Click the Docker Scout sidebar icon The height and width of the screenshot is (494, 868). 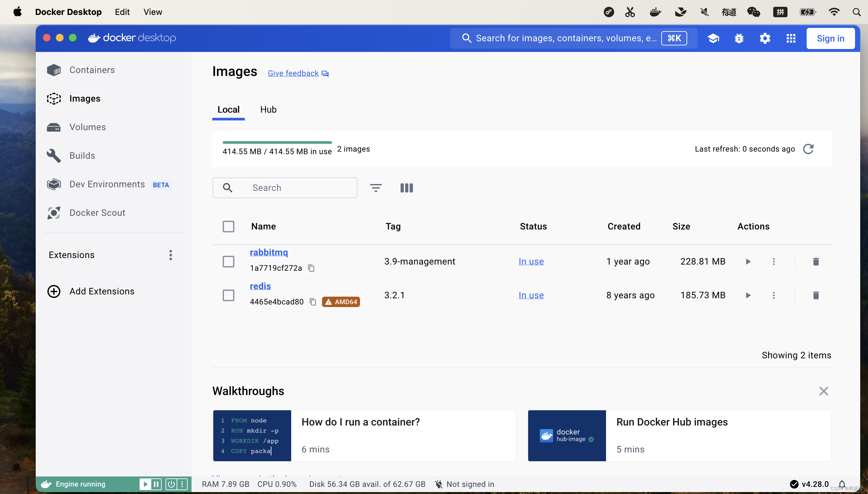tap(54, 213)
